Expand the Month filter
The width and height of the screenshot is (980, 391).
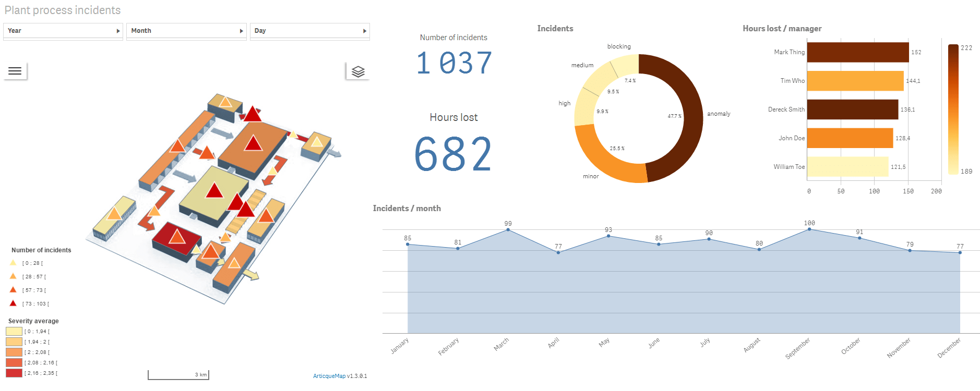pyautogui.click(x=186, y=31)
